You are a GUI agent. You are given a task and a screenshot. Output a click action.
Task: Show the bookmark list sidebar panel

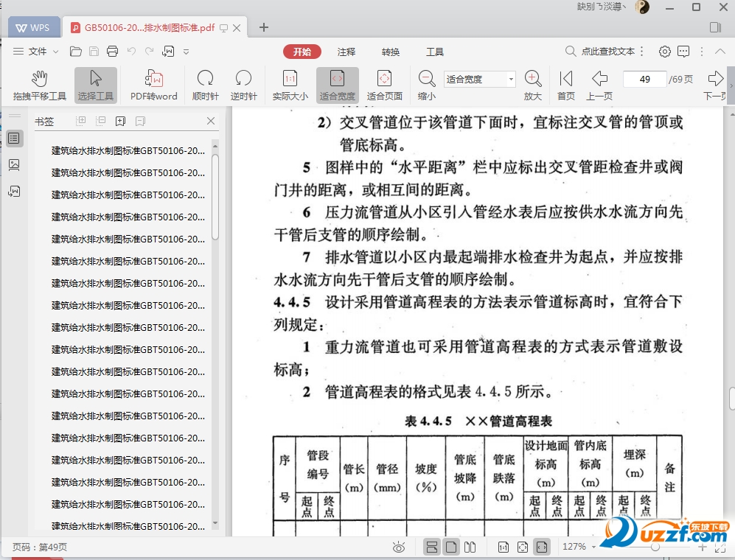point(14,139)
